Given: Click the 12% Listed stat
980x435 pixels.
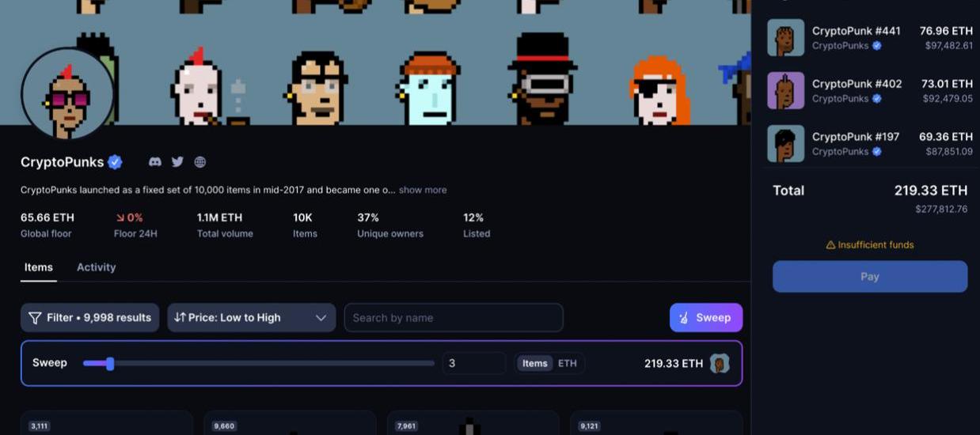Looking at the screenshot, I should (477, 225).
